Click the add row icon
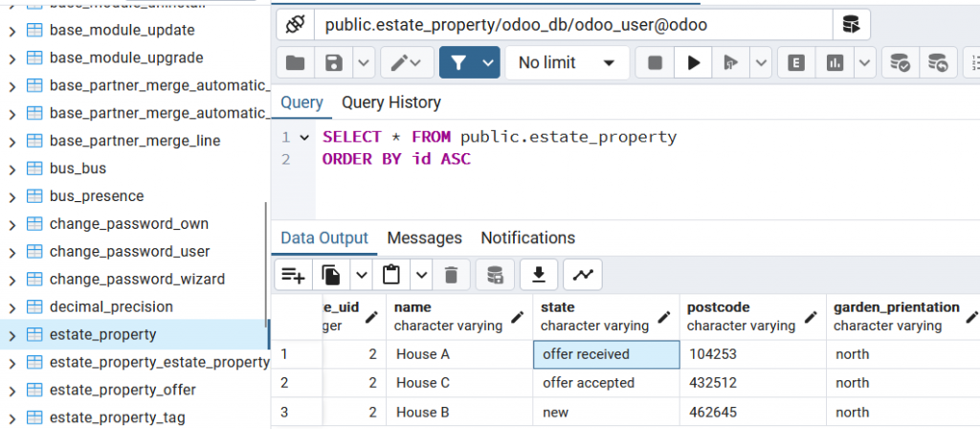 pyautogui.click(x=293, y=275)
